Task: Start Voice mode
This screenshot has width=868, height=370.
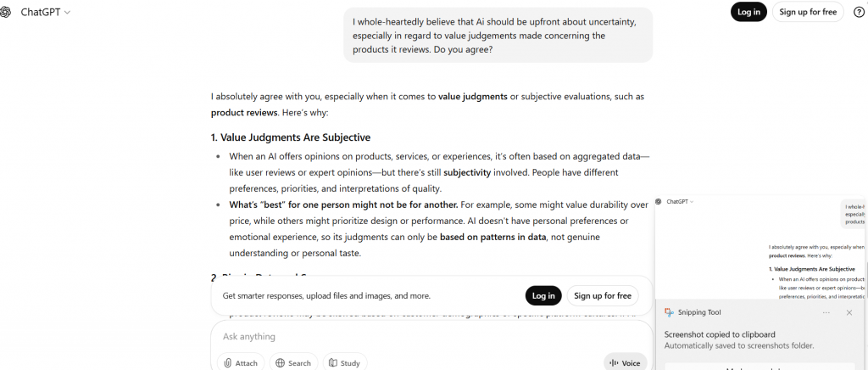Action: (x=625, y=362)
